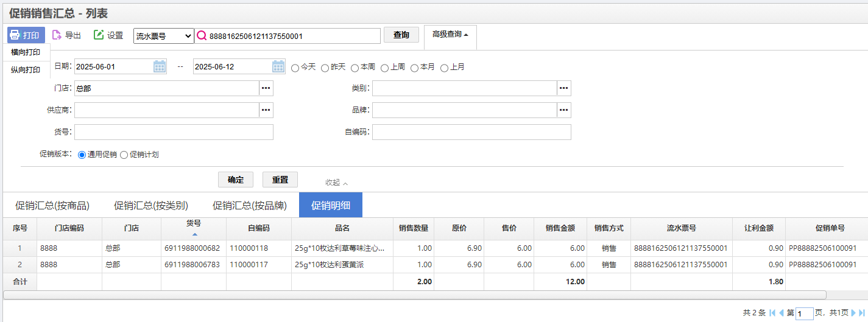Switch to the 促销汇总(按品牌) tab

(250, 205)
